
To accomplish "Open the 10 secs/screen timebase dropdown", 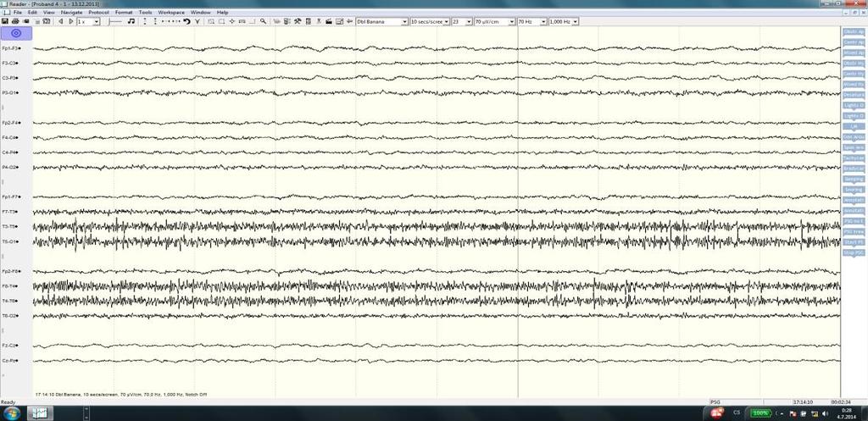I will (x=446, y=21).
